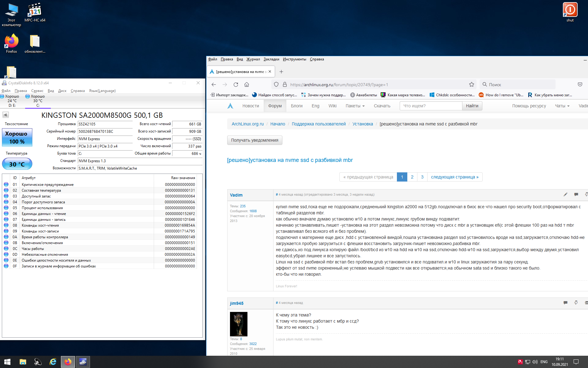Click reply bubble icon on jim945's post
This screenshot has width=588, height=368.
click(x=565, y=303)
